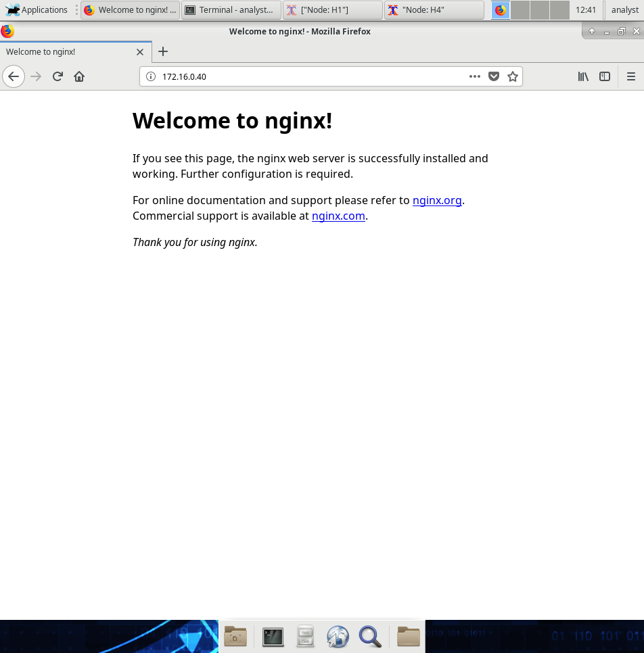
Task: Open the Firefox home page
Action: (x=79, y=76)
